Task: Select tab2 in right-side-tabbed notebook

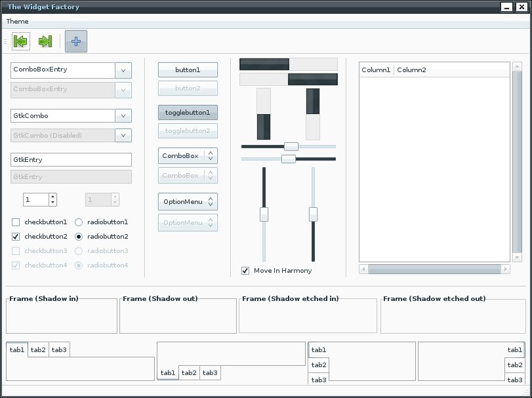Action: [515, 365]
